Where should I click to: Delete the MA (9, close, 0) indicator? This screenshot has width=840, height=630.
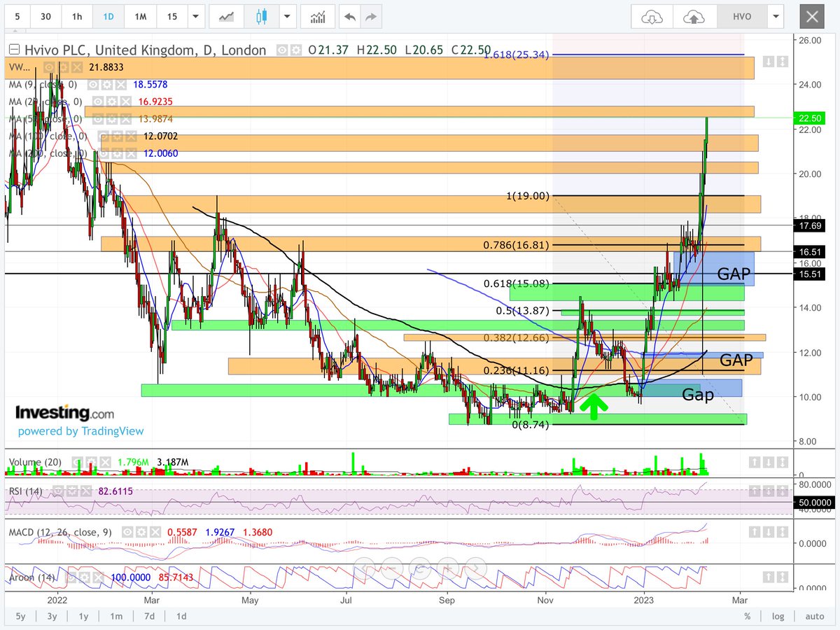point(121,85)
